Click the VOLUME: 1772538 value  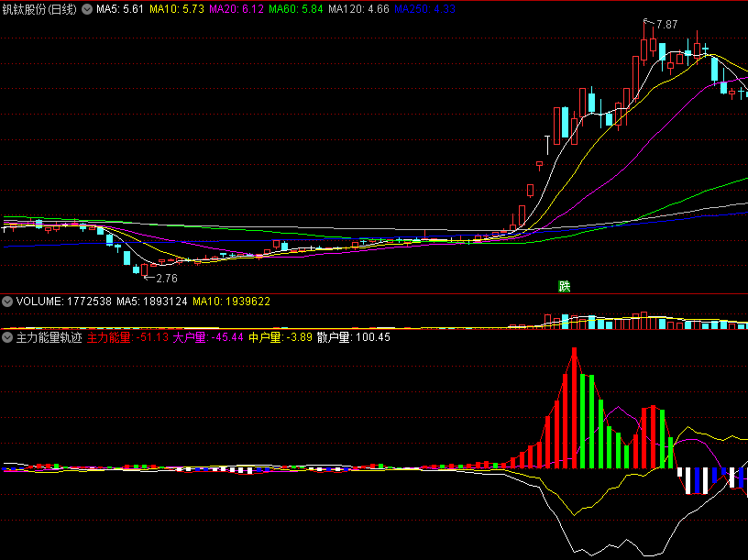(63, 302)
